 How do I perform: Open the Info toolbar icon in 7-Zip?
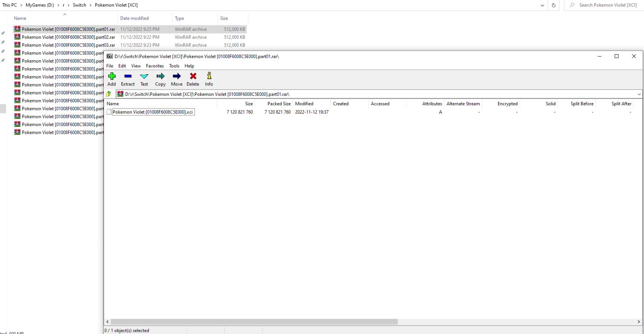(x=209, y=76)
